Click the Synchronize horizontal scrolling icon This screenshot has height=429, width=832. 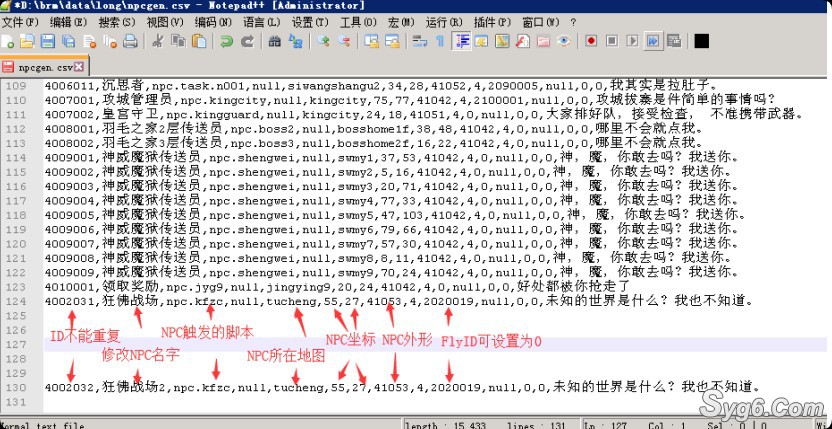tap(392, 41)
